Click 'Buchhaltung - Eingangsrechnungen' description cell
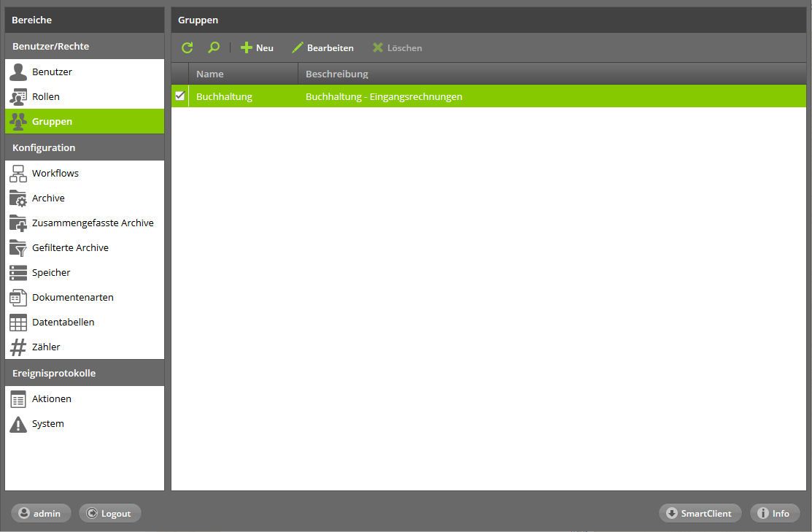The image size is (812, 532). [x=384, y=96]
